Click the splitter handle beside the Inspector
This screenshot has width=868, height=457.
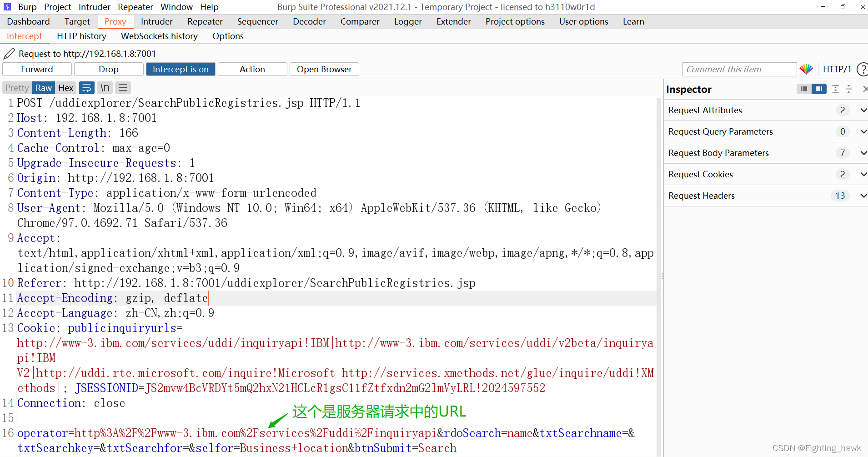pos(662,276)
